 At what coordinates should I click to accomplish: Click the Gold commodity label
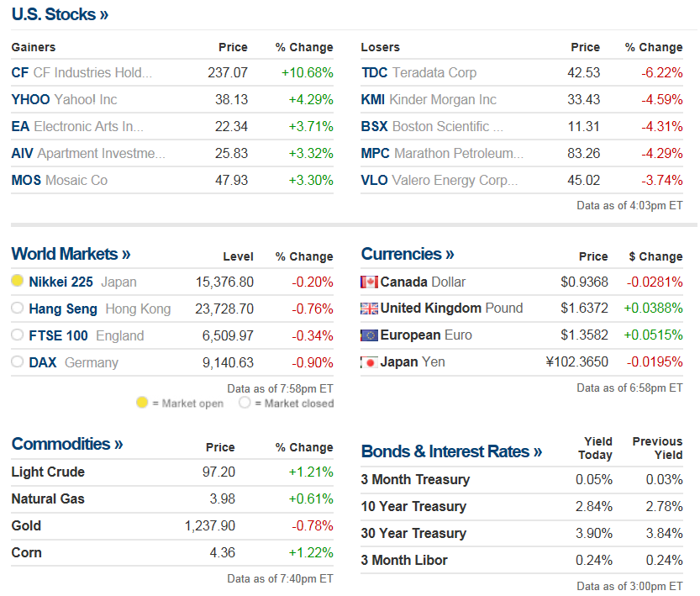(26, 526)
